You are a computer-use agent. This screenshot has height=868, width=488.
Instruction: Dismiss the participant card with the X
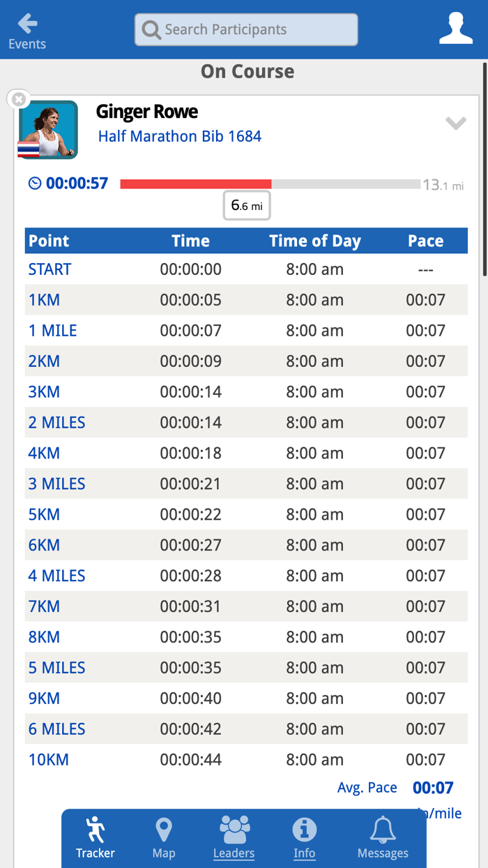point(18,98)
